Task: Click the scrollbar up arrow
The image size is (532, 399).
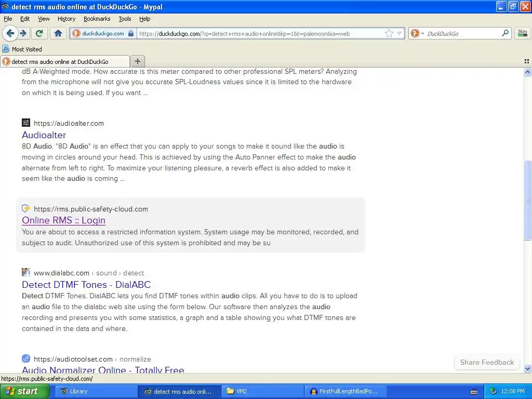Action: [x=527, y=72]
